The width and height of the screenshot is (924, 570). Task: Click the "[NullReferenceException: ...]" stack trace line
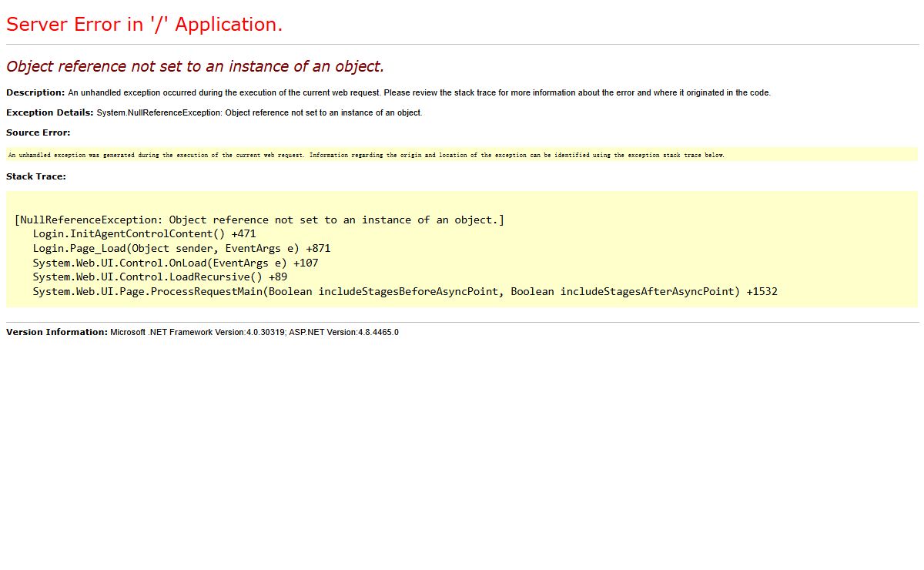tap(259, 220)
